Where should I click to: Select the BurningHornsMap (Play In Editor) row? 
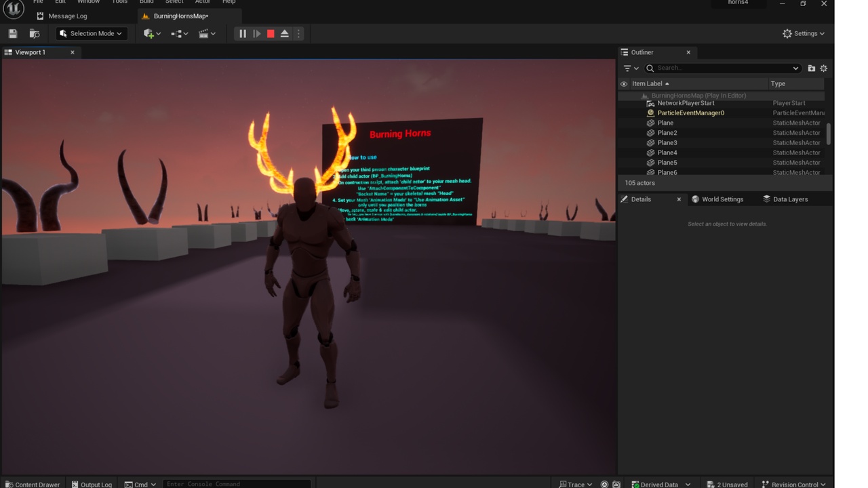pyautogui.click(x=721, y=96)
